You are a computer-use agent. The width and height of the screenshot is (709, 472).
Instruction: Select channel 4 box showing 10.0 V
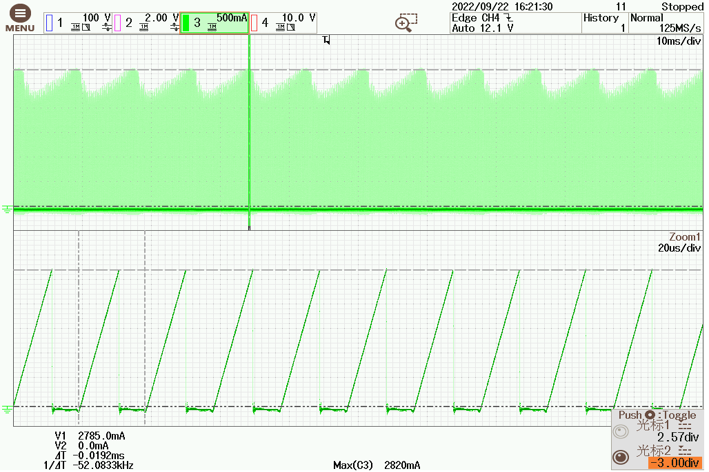[x=283, y=23]
